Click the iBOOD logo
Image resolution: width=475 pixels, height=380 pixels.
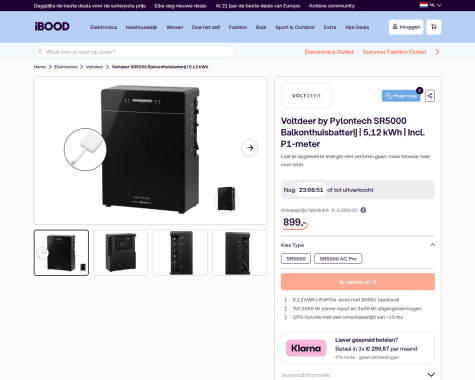click(52, 26)
